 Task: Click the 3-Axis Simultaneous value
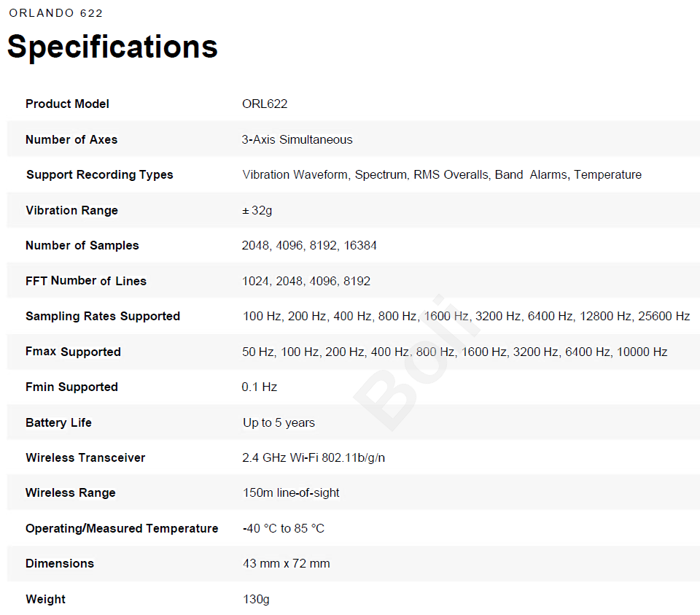297,139
